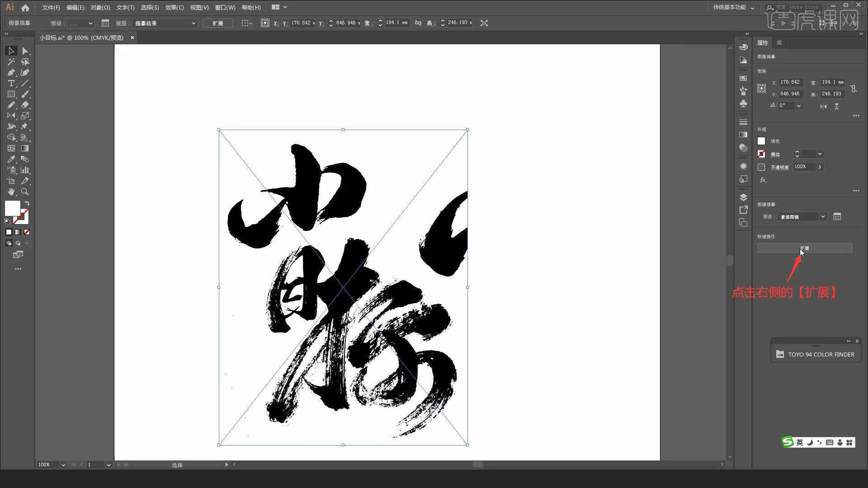Viewport: 868px width, 488px height.
Task: Select the Rectangle tool
Action: [x=11, y=94]
